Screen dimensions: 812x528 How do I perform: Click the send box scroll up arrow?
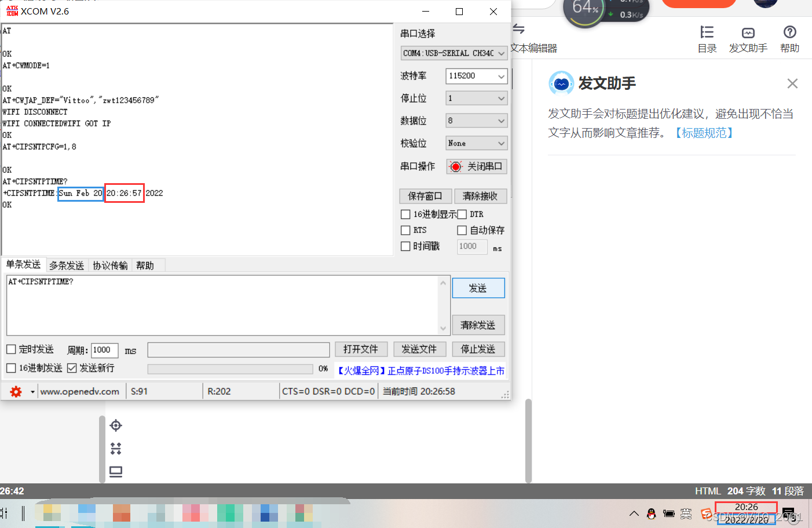point(443,283)
